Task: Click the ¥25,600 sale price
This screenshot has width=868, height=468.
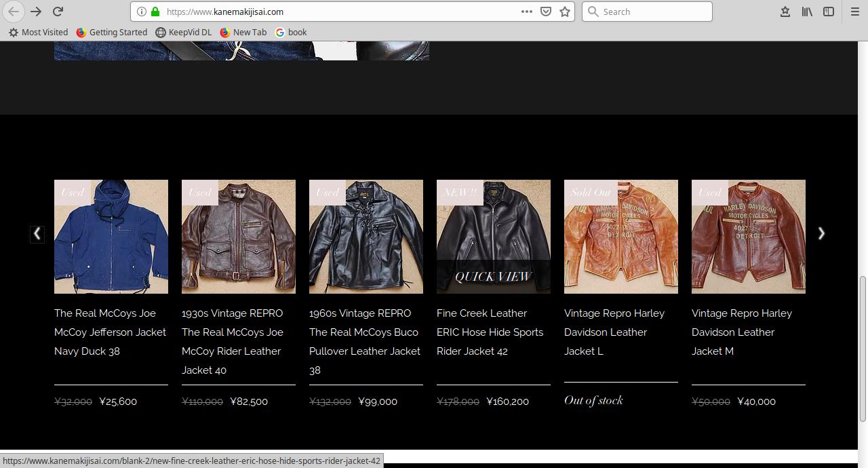Action: point(118,402)
